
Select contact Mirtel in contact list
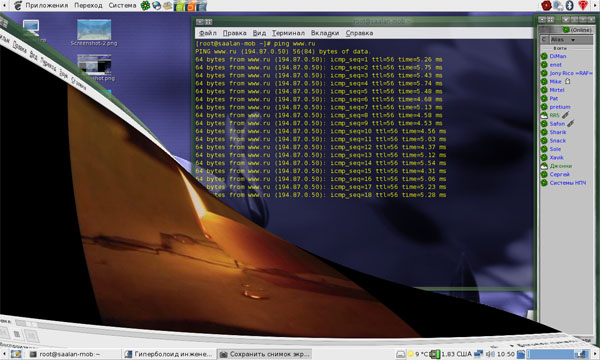click(x=557, y=90)
